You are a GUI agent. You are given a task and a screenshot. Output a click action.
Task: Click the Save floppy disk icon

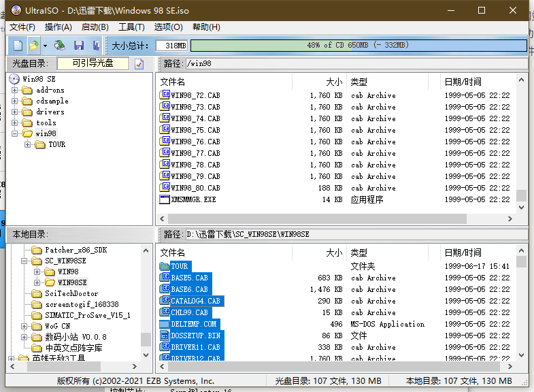pos(79,46)
